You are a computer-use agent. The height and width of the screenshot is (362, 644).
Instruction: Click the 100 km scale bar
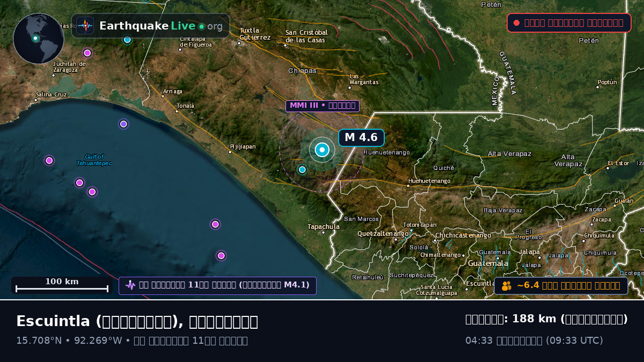pyautogui.click(x=62, y=285)
